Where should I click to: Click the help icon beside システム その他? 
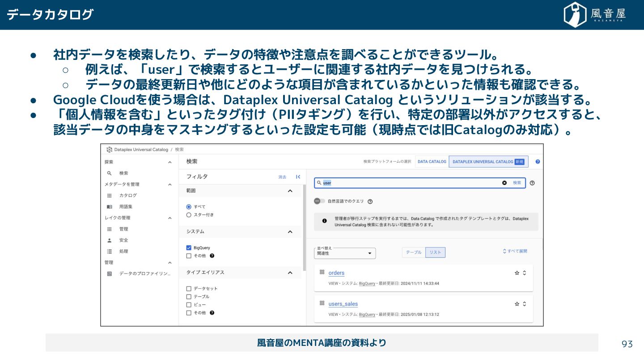[212, 256]
